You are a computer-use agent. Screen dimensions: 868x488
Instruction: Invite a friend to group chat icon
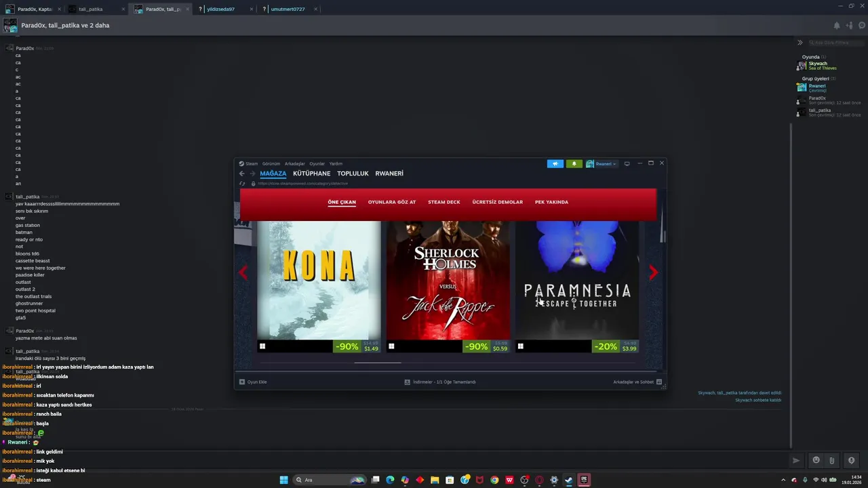point(849,26)
